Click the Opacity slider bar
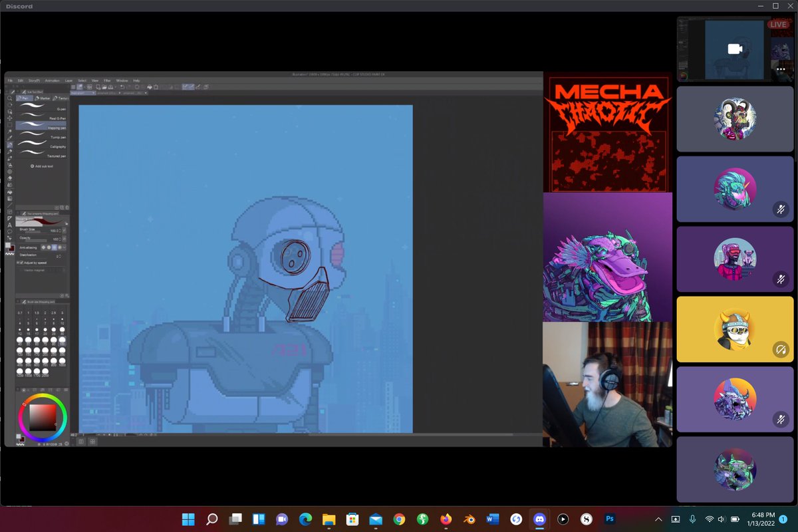The width and height of the screenshot is (798, 532). (x=36, y=240)
